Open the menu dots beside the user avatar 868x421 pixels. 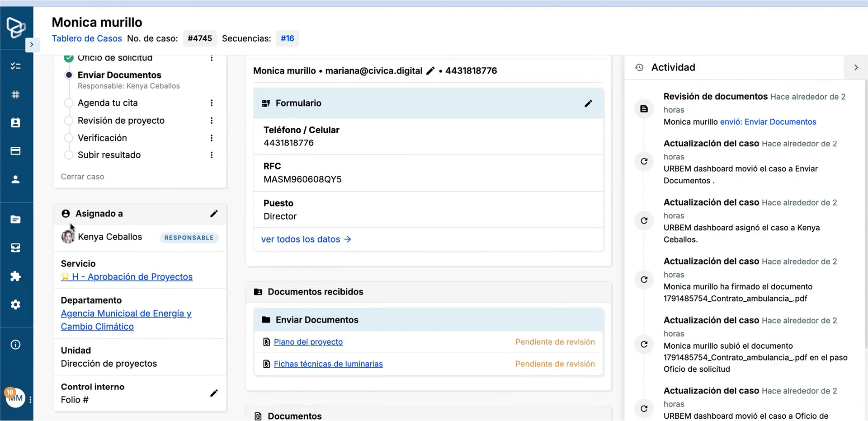click(x=30, y=400)
